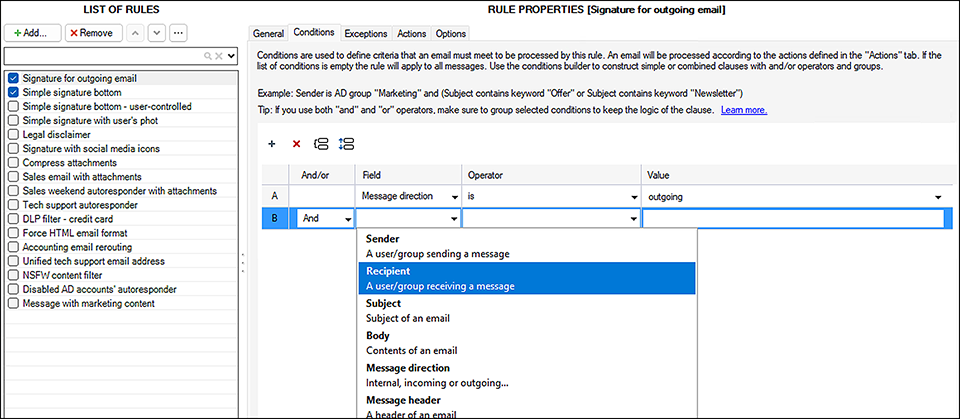Enable Compress attachments rule checkbox
This screenshot has height=419, width=960.
[13, 163]
